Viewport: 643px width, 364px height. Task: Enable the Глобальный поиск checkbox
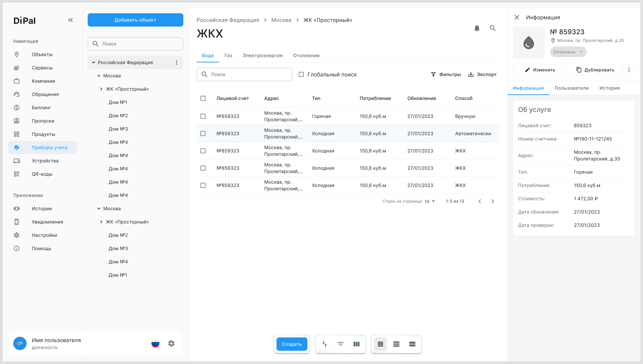click(x=301, y=74)
